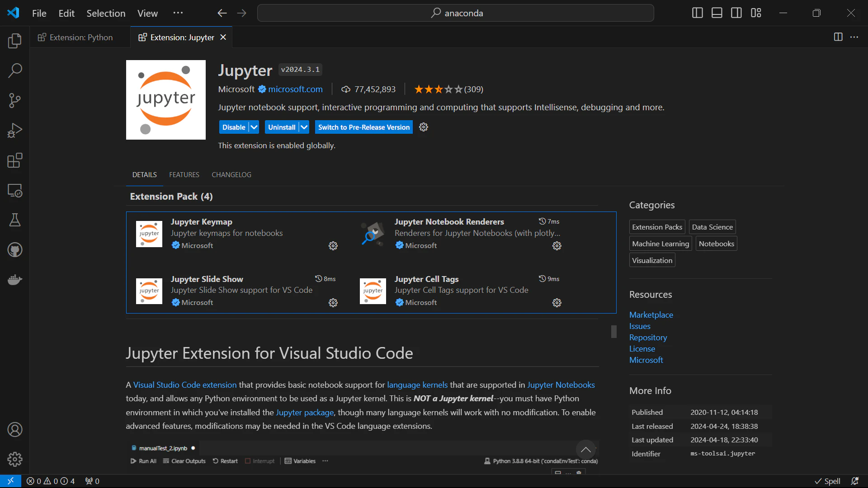Open the File menu
The image size is (868, 488).
pos(39,13)
